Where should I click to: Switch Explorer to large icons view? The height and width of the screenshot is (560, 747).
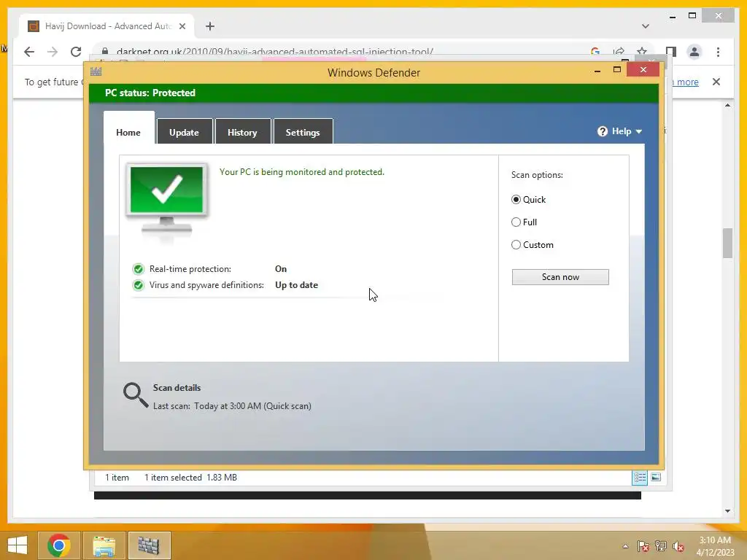pos(656,478)
